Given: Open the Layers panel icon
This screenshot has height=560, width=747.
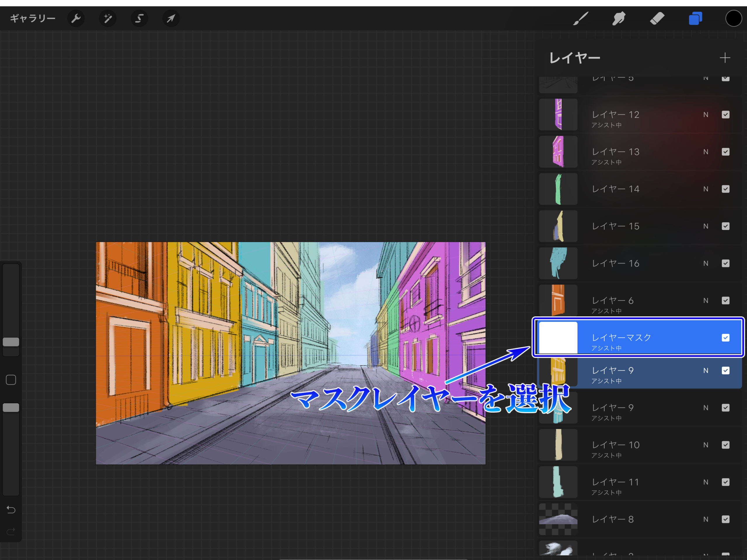Looking at the screenshot, I should coord(695,19).
